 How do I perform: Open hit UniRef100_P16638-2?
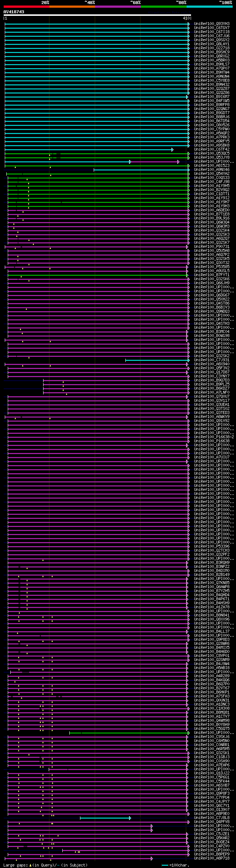point(214,437)
